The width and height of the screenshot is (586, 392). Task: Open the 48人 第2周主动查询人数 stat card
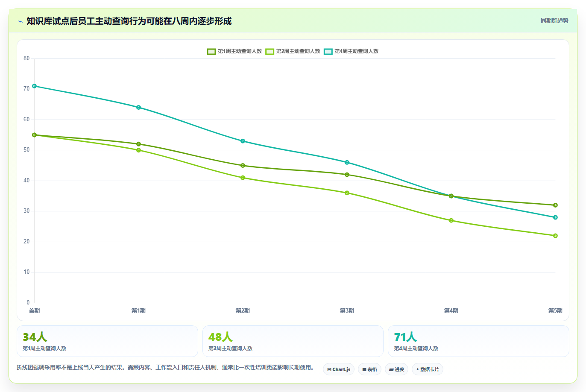pyautogui.click(x=293, y=341)
